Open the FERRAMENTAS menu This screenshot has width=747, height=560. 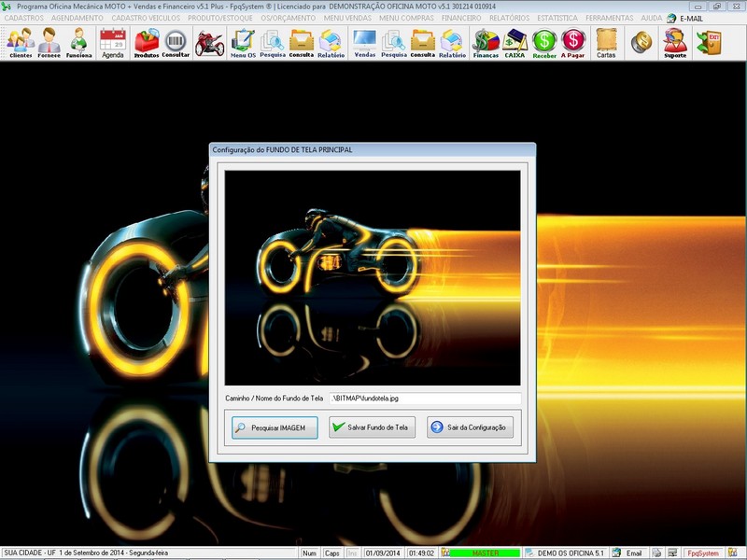coord(610,18)
